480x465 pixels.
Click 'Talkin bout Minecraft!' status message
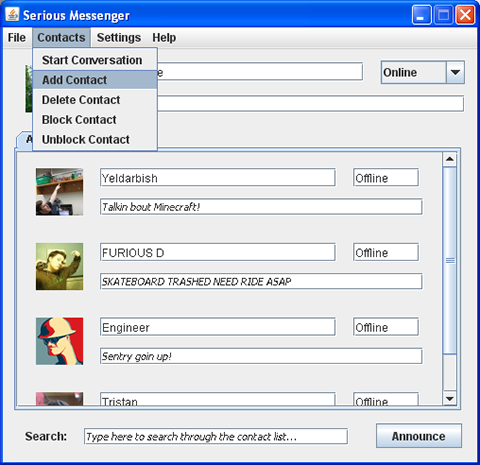click(261, 207)
